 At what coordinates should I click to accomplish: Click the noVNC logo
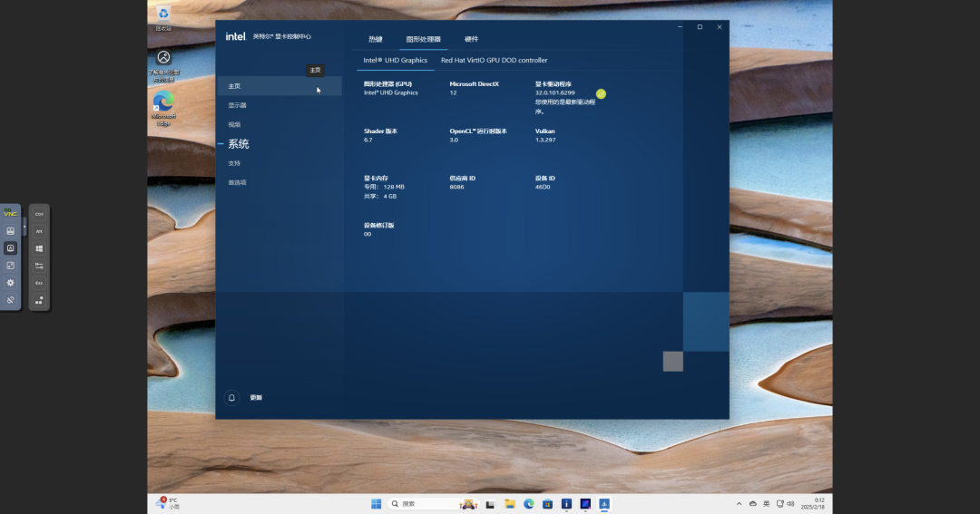click(x=11, y=213)
